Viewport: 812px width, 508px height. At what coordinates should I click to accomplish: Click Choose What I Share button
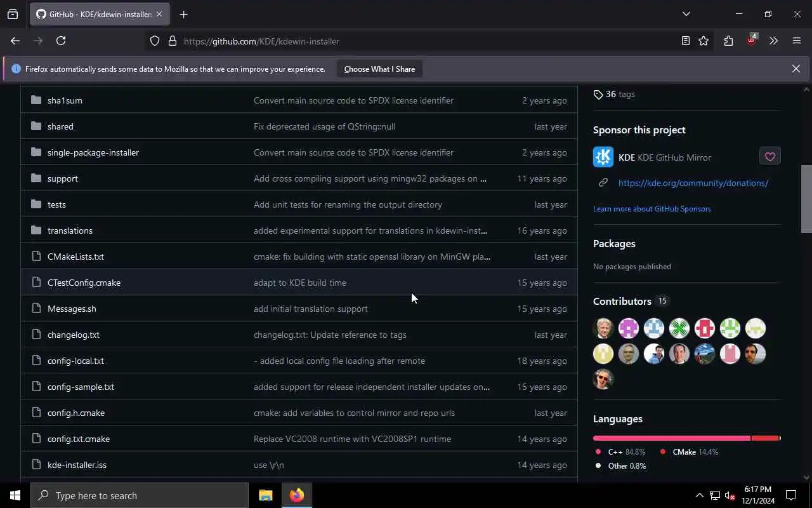pyautogui.click(x=379, y=69)
